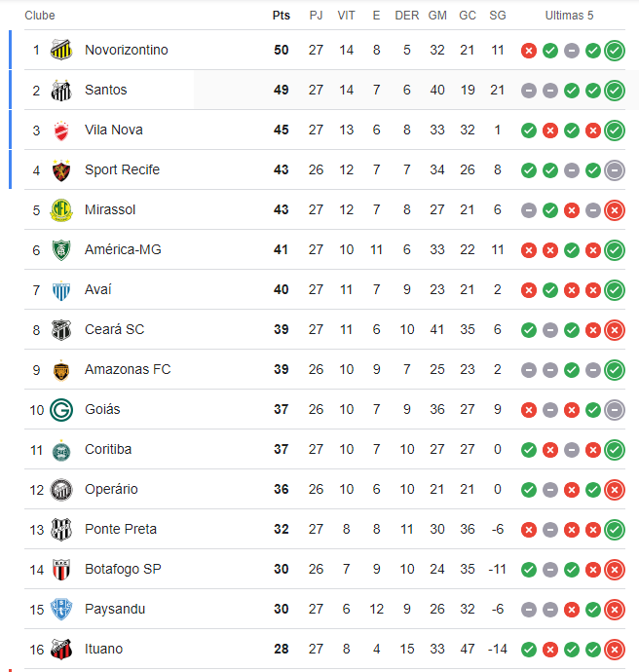This screenshot has width=639, height=672.
Task: Select the Goiás green G logo
Action: (61, 409)
